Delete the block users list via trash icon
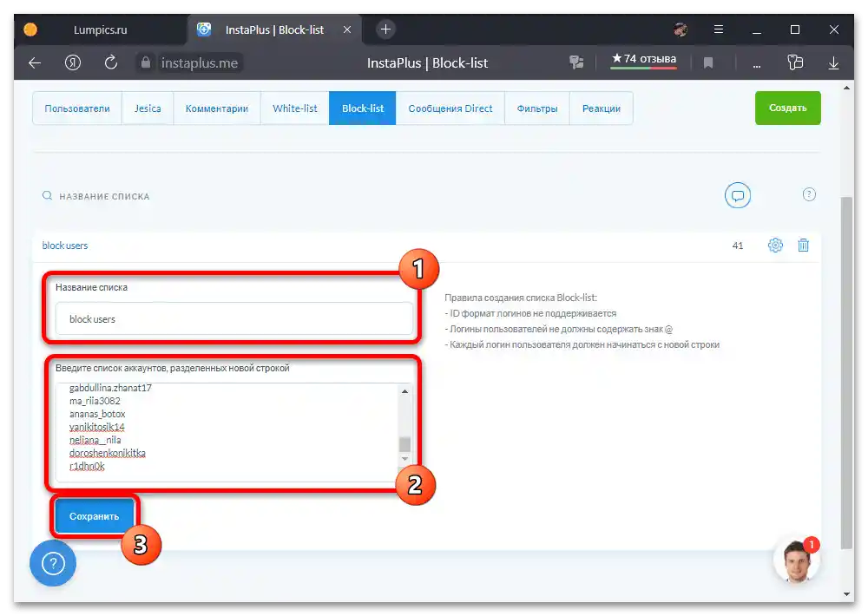This screenshot has height=616, width=868. [x=804, y=246]
